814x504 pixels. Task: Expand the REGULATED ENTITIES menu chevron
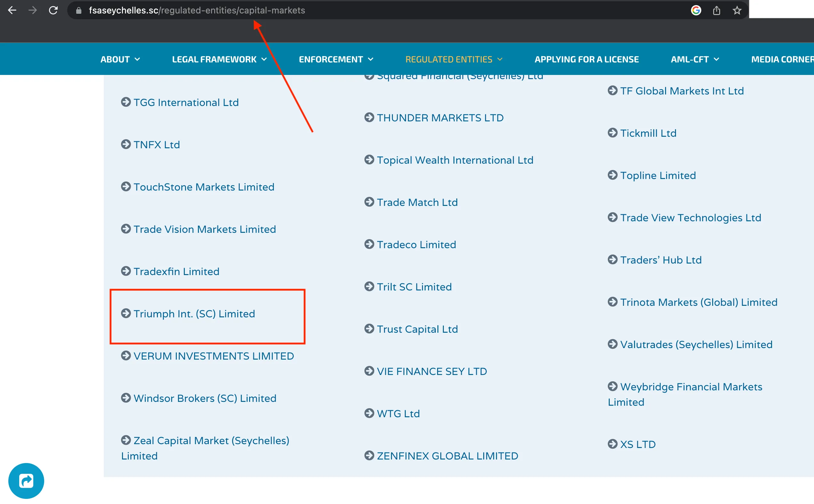click(x=500, y=59)
